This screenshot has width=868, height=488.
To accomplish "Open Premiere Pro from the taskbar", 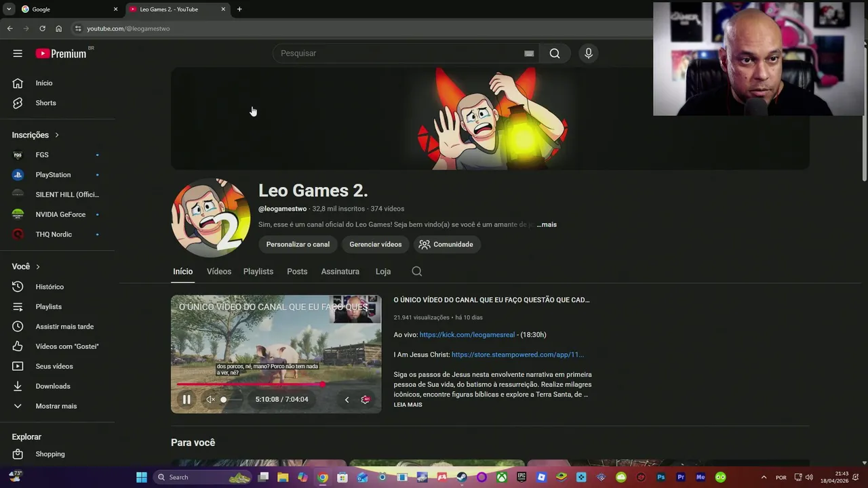I will click(x=681, y=477).
